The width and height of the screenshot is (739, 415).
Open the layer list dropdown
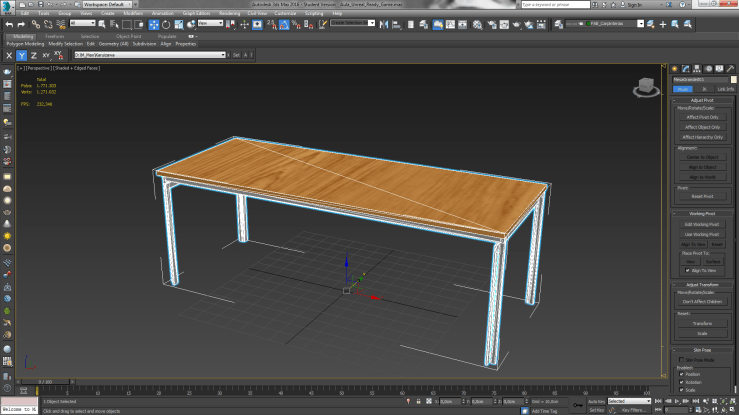(150, 55)
